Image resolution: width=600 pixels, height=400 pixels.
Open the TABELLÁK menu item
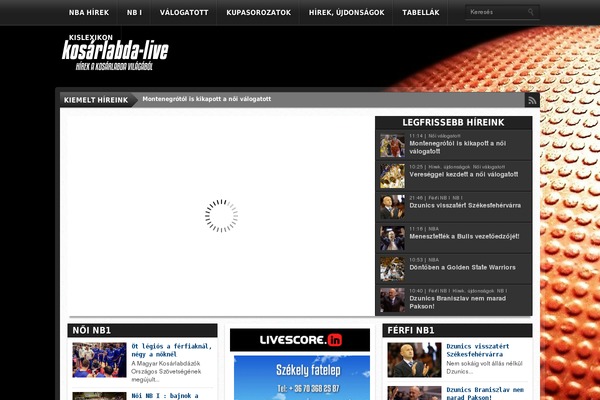click(x=421, y=13)
